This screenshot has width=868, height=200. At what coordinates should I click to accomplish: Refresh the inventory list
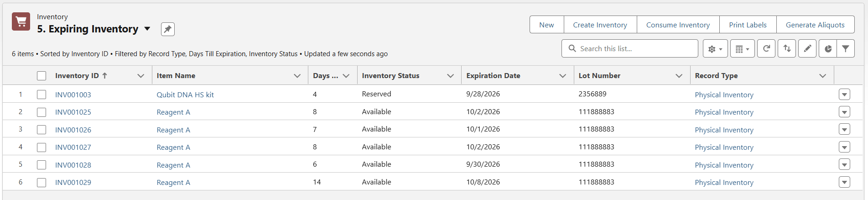click(767, 48)
